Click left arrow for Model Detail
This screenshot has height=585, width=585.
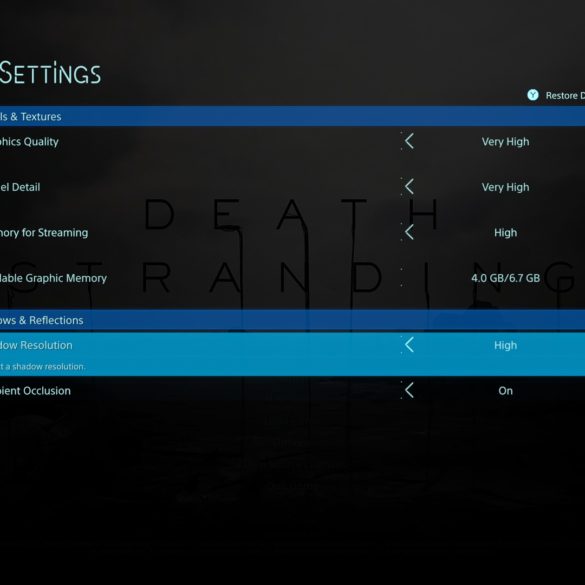(409, 187)
